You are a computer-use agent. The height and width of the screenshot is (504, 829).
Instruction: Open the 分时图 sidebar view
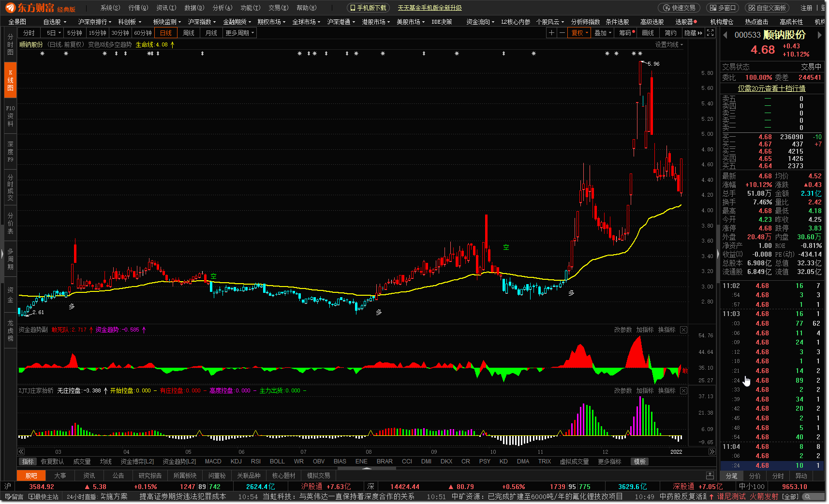tap(10, 44)
